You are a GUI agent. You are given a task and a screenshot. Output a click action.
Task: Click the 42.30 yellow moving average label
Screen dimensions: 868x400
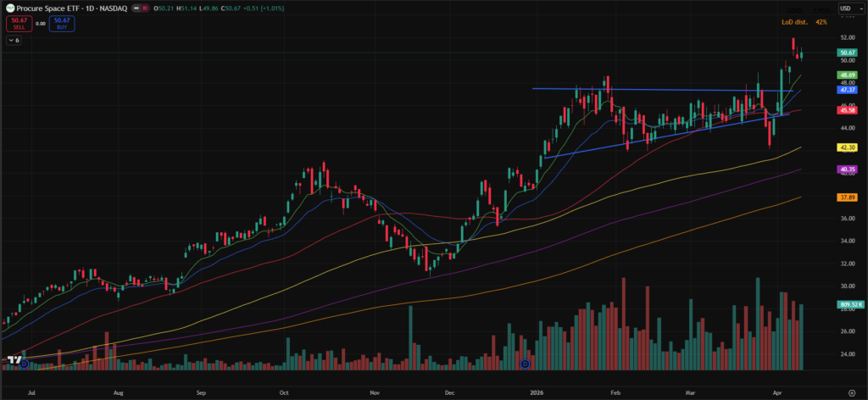(848, 147)
